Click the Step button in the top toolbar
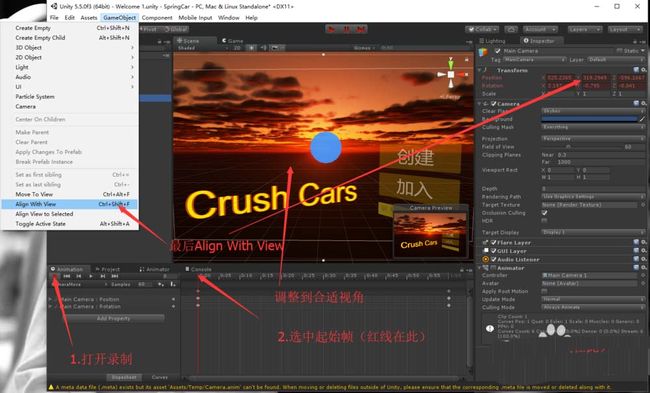 [x=361, y=29]
